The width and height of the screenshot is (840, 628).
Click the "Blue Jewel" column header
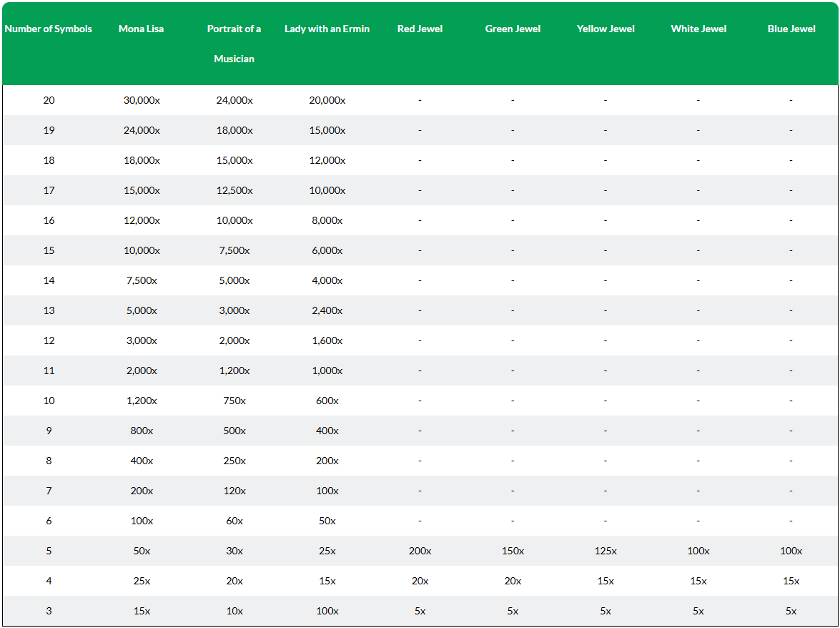point(791,29)
